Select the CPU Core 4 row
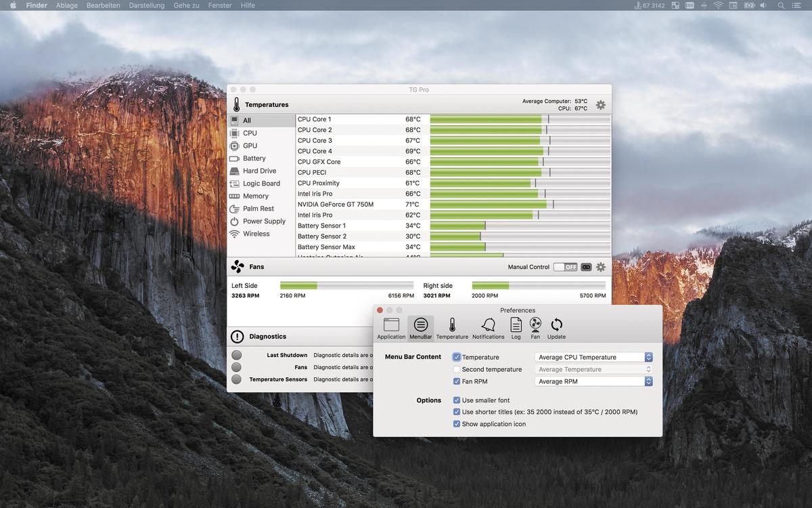The height and width of the screenshot is (508, 812). pos(453,151)
